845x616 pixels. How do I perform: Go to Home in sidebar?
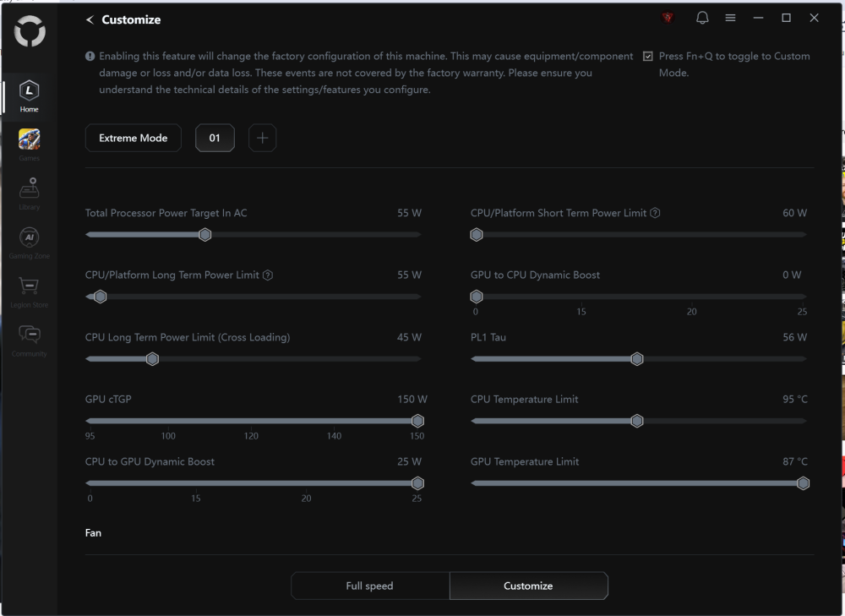point(29,91)
